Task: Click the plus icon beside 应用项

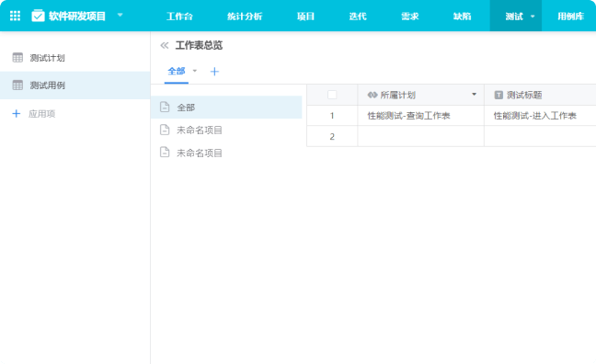Action: (16, 114)
